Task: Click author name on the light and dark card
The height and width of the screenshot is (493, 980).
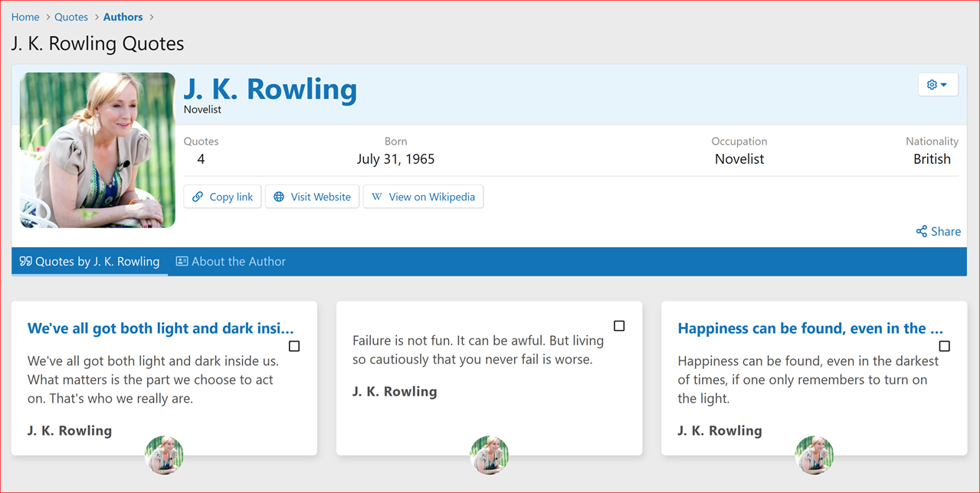Action: pyautogui.click(x=70, y=430)
